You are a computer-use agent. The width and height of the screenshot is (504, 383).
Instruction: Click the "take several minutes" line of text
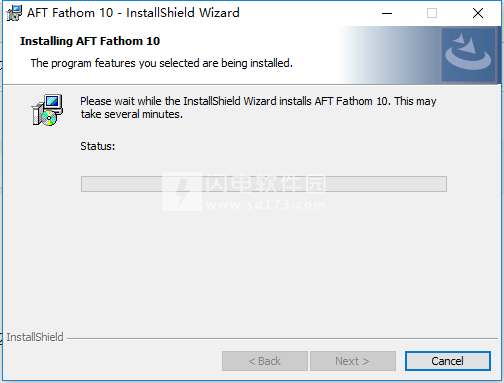[132, 114]
